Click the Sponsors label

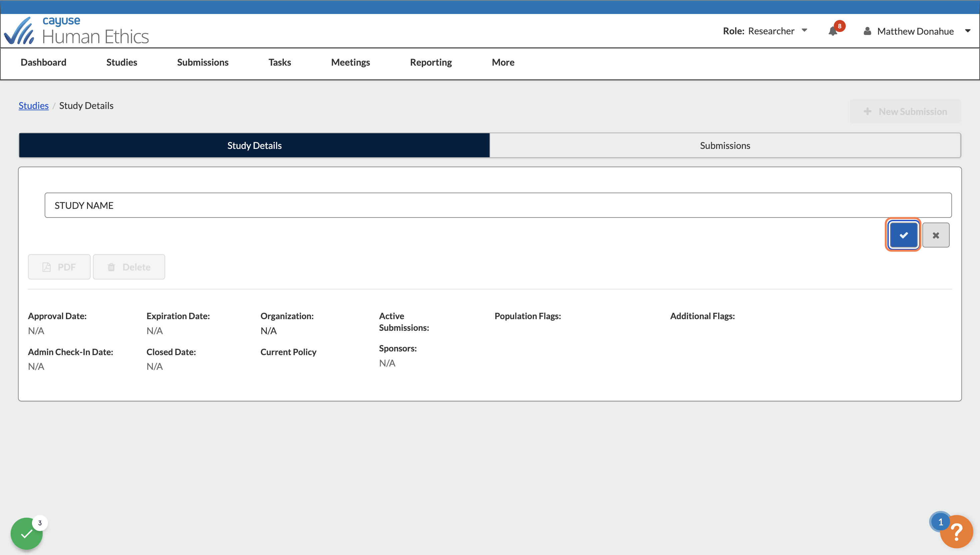tap(398, 348)
